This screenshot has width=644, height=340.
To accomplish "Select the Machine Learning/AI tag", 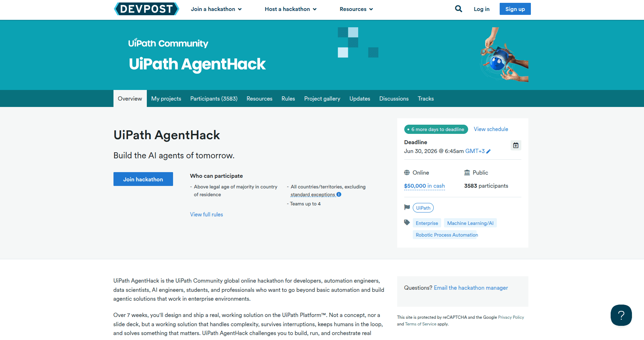I will pos(470,223).
